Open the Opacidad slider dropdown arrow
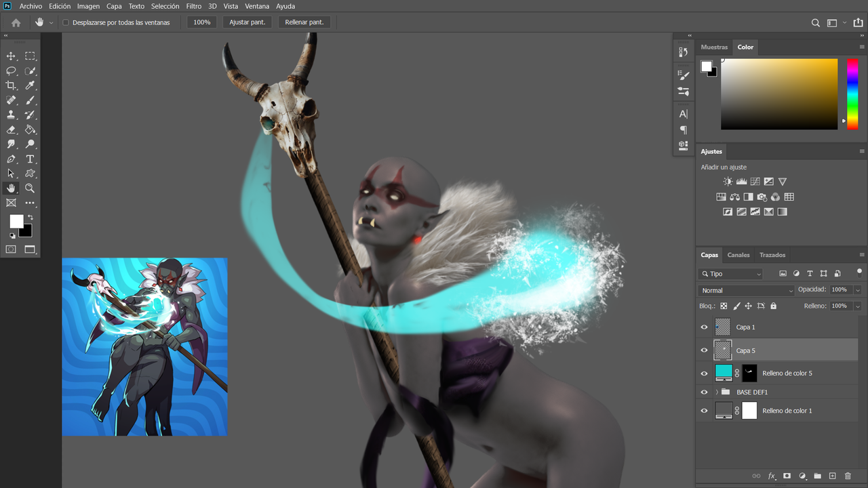Image resolution: width=868 pixels, height=488 pixels. coord(858,290)
